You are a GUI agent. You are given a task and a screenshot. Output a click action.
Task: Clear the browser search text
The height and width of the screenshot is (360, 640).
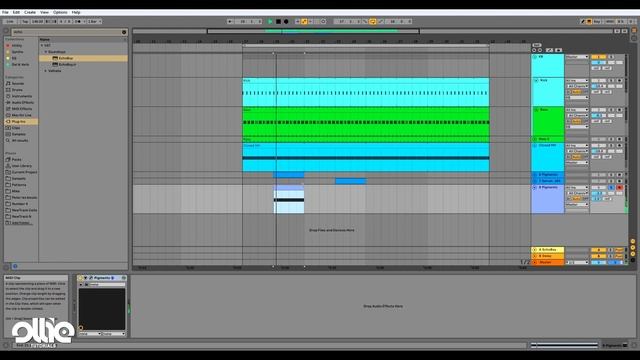(124, 32)
